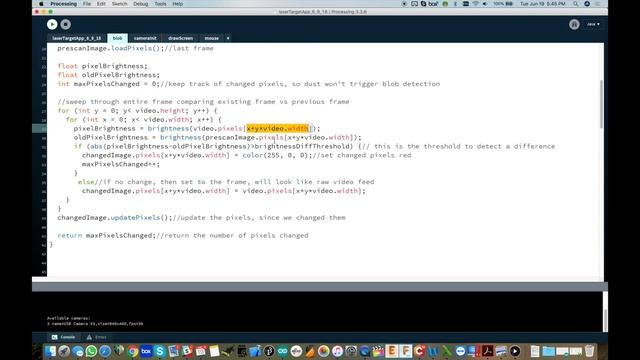The width and height of the screenshot is (640, 360).
Task: Click 'int maxPixelsChanged = 0' line
Action: pos(249,84)
